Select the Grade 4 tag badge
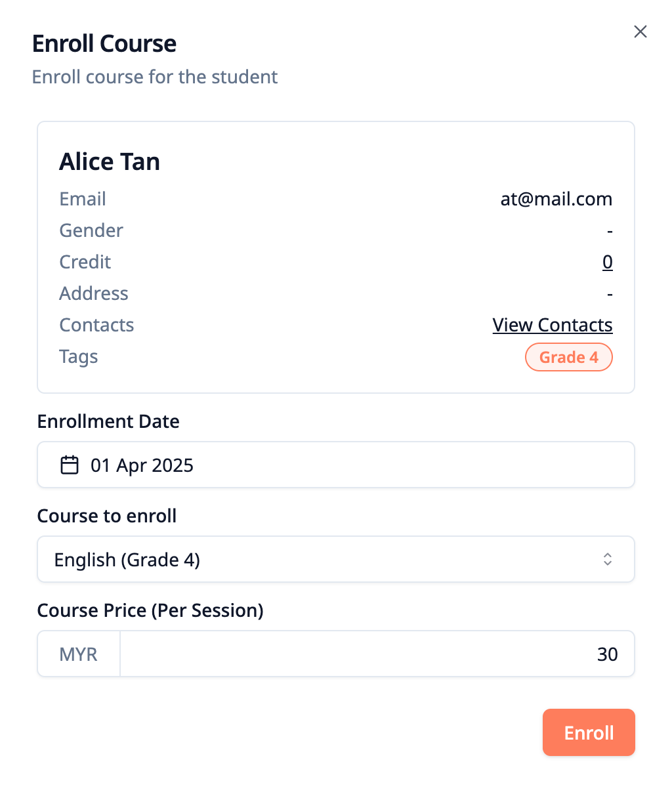 [x=569, y=357]
